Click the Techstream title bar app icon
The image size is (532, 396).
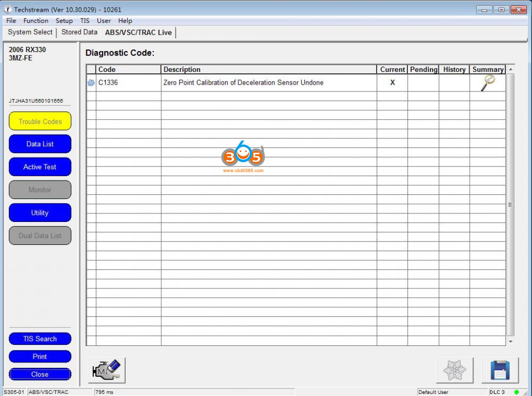(x=7, y=10)
